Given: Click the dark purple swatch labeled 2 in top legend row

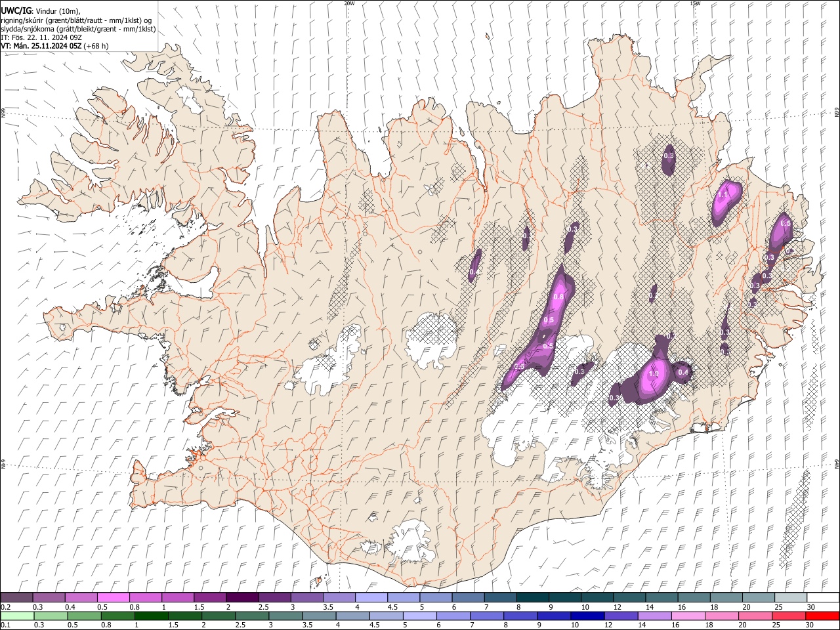Looking at the screenshot, I should click(x=241, y=597).
